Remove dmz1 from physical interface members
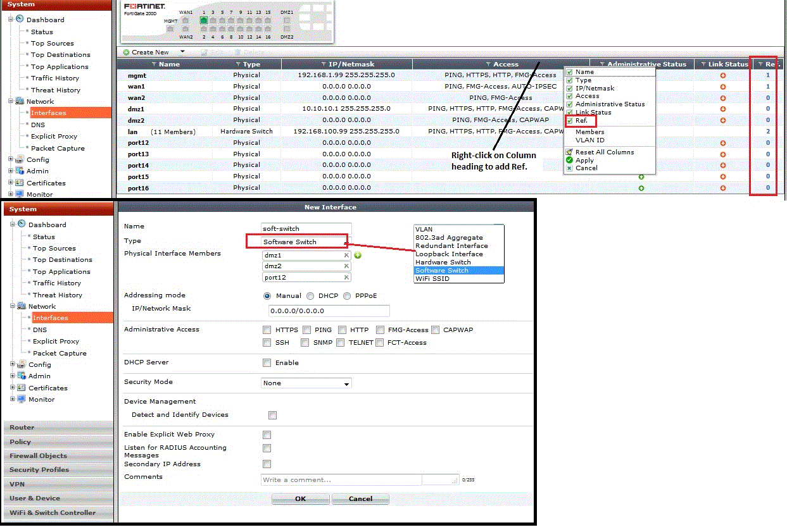787x532 pixels. click(x=346, y=256)
